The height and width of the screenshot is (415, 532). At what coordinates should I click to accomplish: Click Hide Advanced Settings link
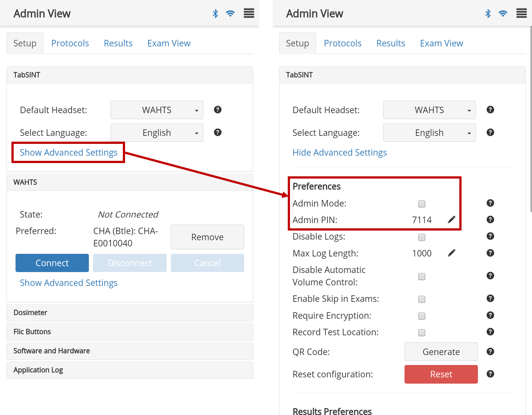point(339,153)
